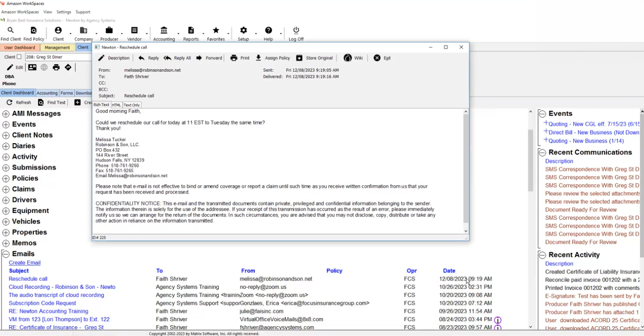The width and height of the screenshot is (644, 336).
Task: Open the Find Policy toolbar icon
Action: [34, 31]
